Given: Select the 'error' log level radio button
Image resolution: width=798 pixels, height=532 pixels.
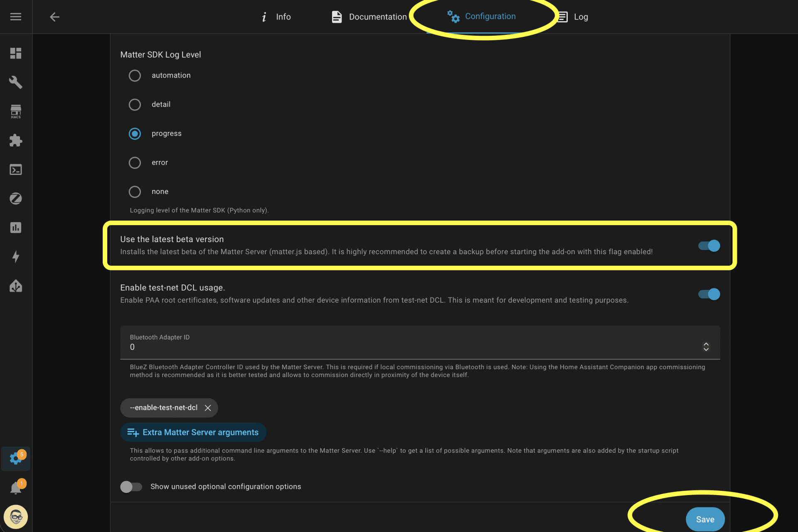Looking at the screenshot, I should tap(135, 162).
